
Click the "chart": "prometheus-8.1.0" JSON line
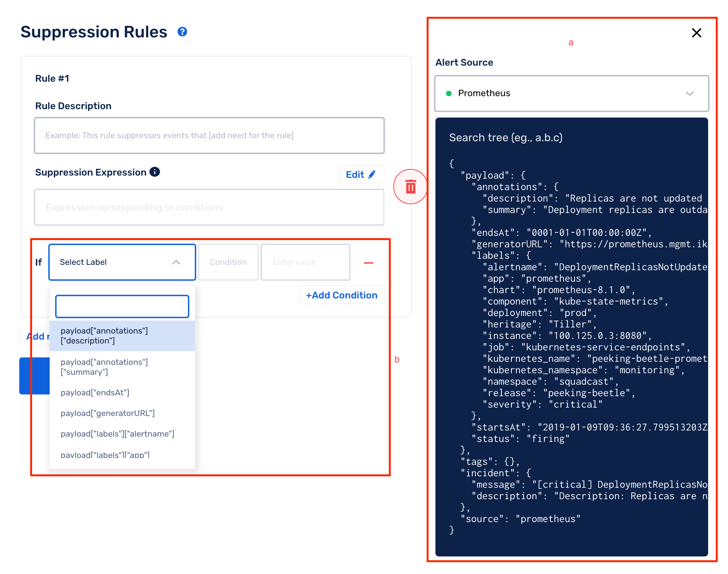pyautogui.click(x=558, y=290)
